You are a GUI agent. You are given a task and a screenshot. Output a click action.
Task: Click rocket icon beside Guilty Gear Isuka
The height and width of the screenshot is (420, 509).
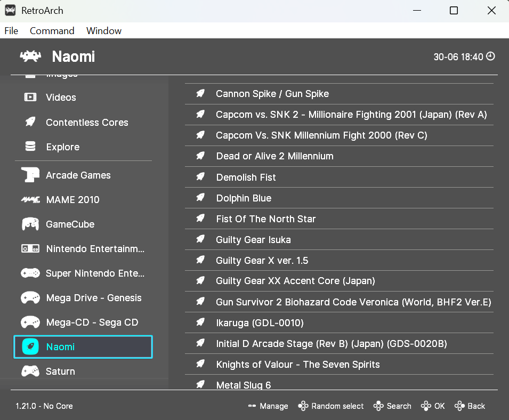pos(200,239)
